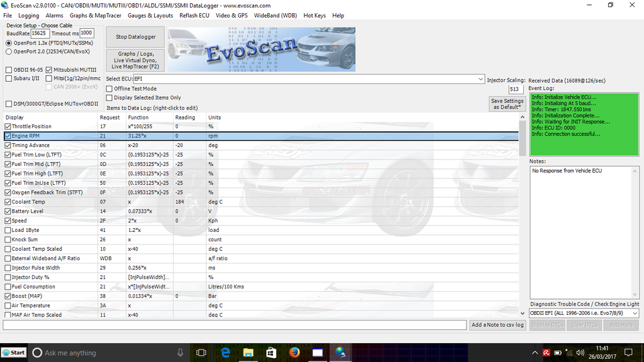Click scroll-down arrow of data items list
This screenshot has height=362, width=644.
[x=523, y=314]
